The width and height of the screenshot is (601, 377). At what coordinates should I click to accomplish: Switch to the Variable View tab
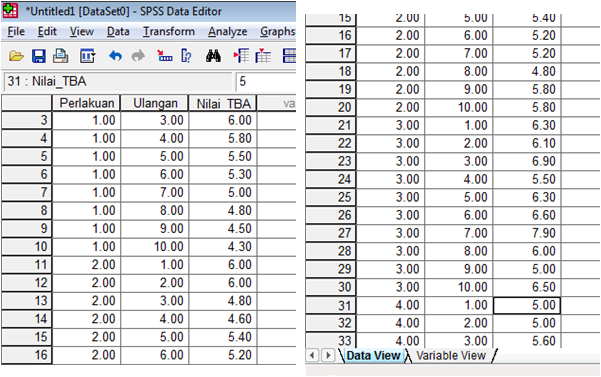(451, 356)
